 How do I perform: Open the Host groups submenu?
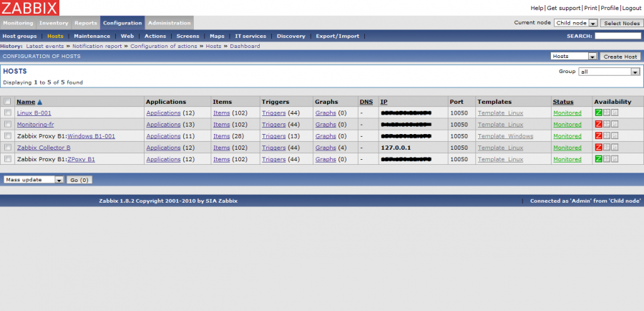coord(20,37)
